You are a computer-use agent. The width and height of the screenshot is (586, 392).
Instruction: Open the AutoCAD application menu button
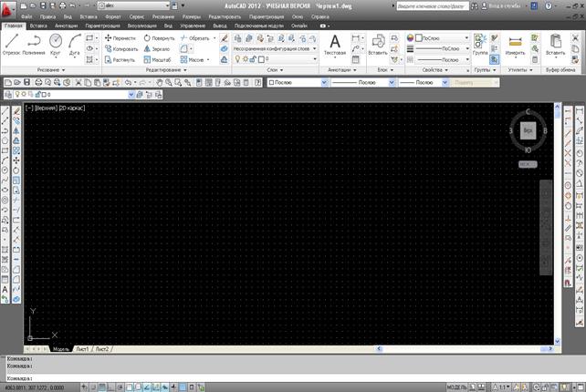[x=7, y=10]
